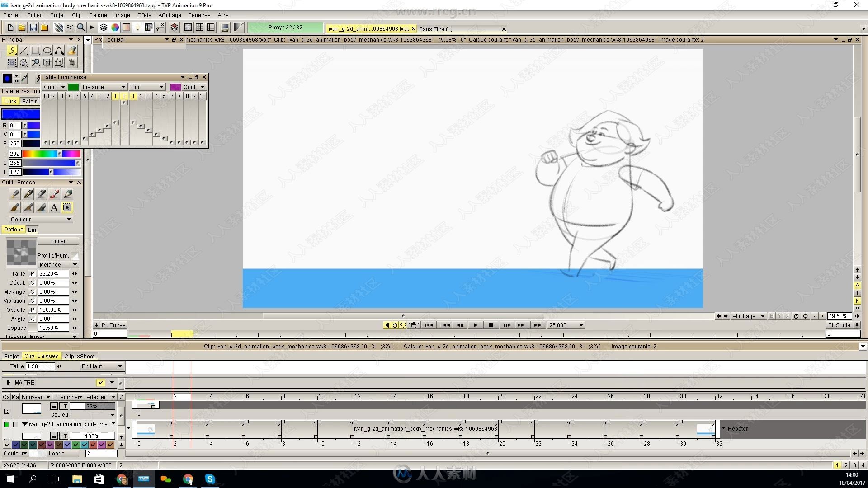
Task: Select the zoom magnifier tool in Principal
Action: pyautogui.click(x=36, y=63)
